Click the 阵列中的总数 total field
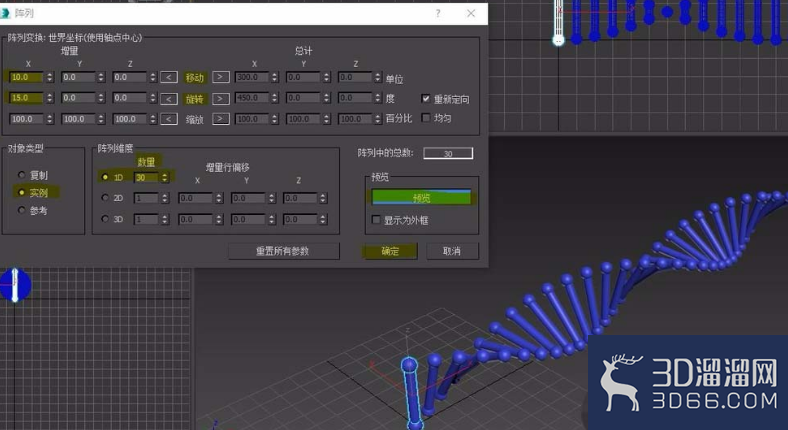The height and width of the screenshot is (430, 788). (448, 153)
